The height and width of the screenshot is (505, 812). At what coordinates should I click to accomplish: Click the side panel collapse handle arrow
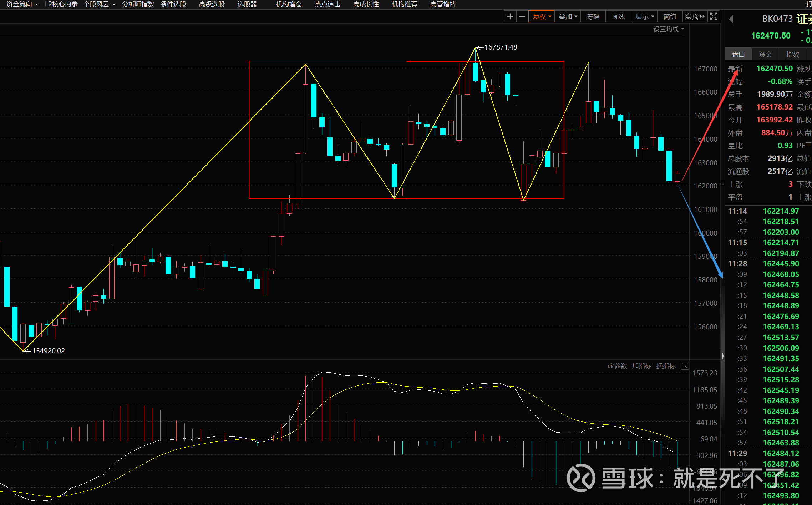[x=722, y=356]
